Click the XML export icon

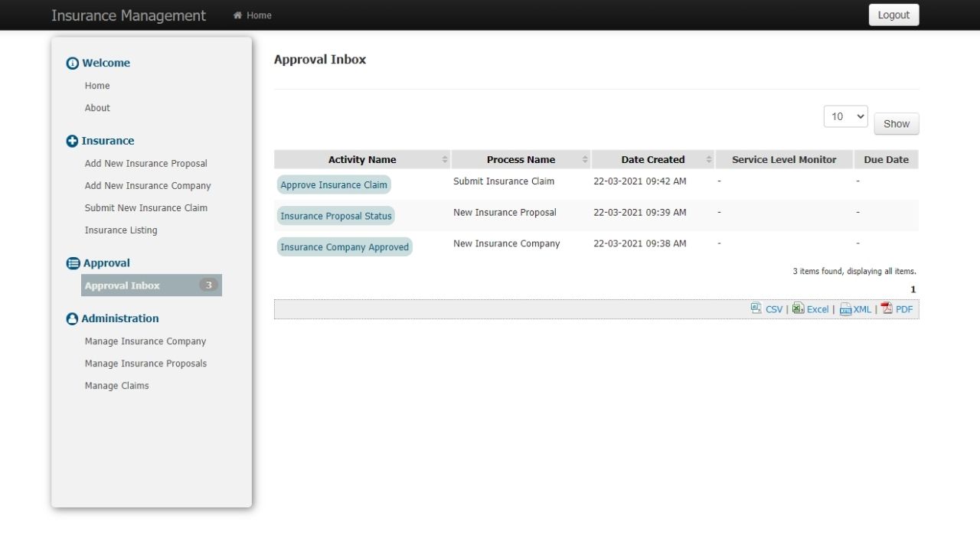pos(845,309)
